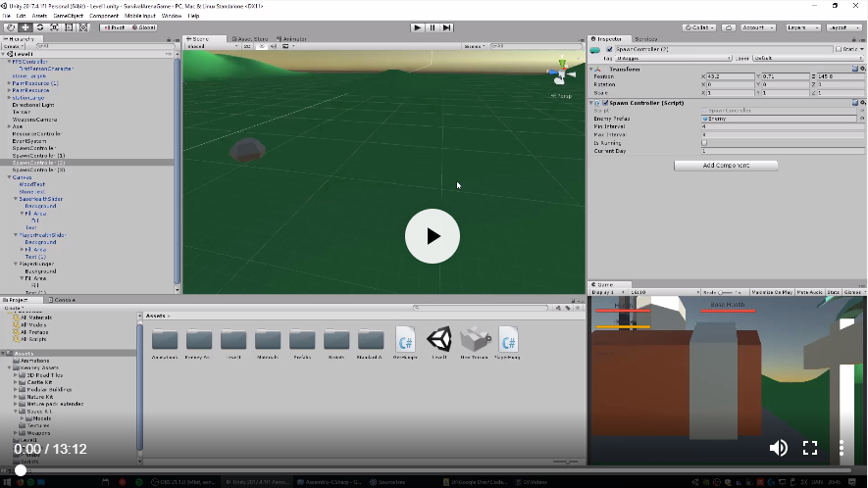
Task: Toggle the Pivot handle position button
Action: tap(114, 27)
